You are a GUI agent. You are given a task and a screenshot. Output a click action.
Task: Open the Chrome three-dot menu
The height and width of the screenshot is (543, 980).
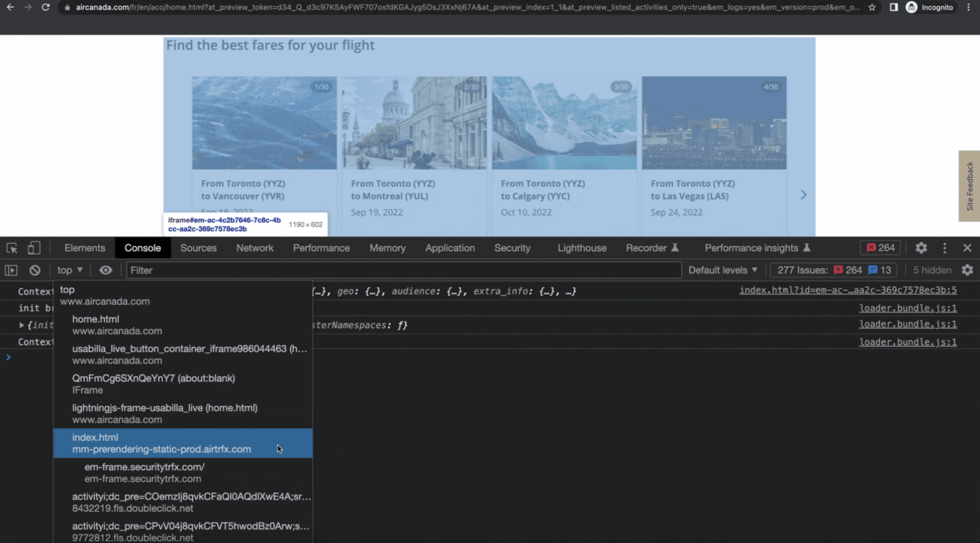click(969, 7)
